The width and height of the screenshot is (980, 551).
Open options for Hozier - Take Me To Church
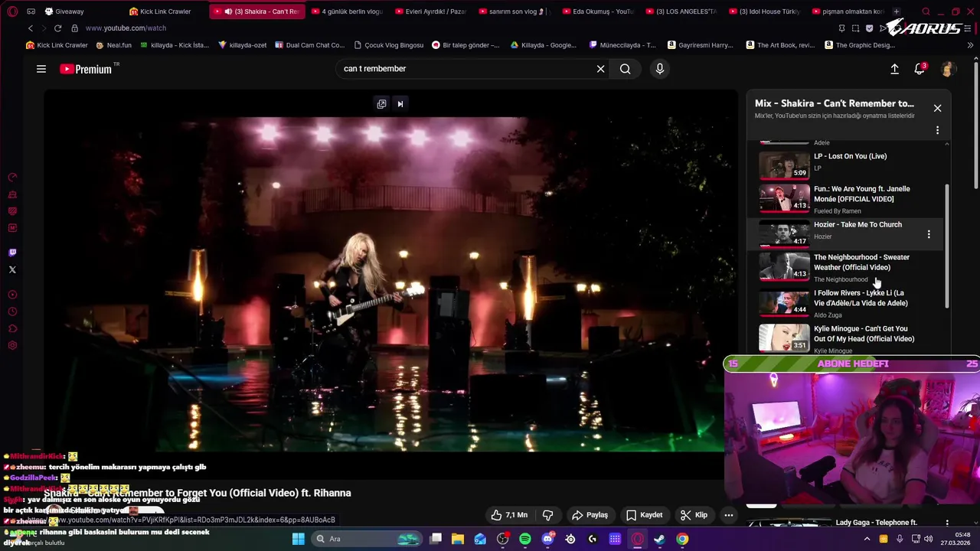click(929, 234)
